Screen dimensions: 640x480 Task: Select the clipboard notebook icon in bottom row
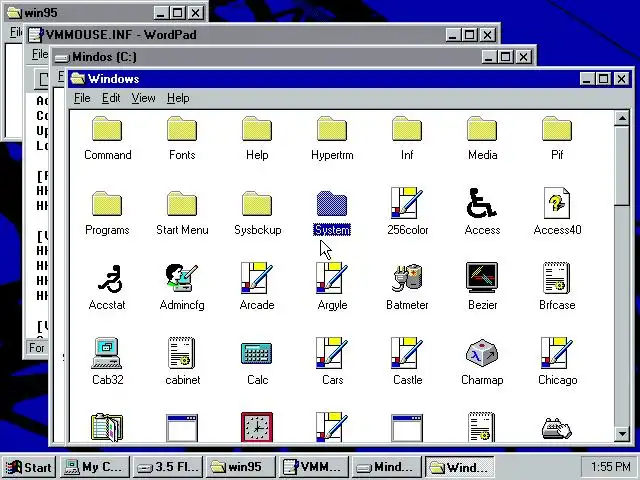click(107, 427)
